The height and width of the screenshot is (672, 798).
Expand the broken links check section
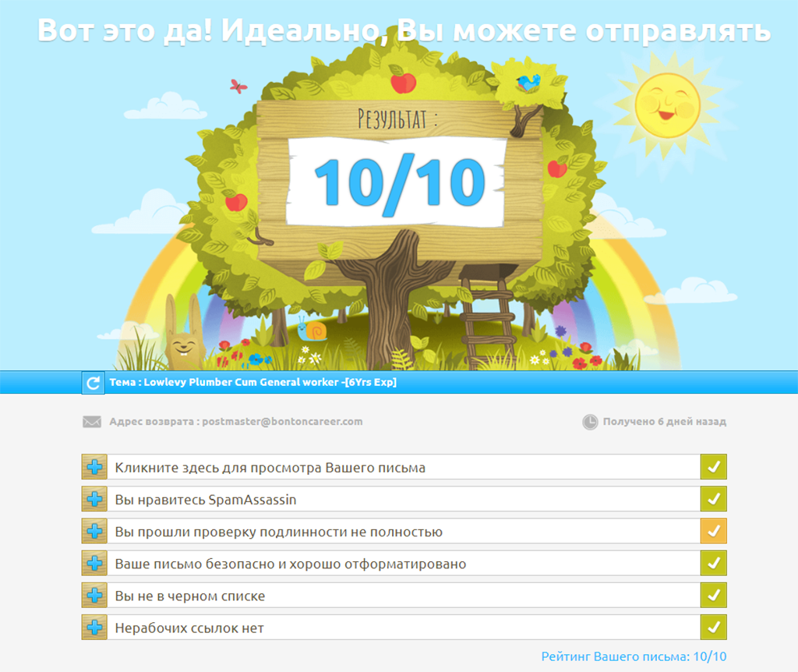coord(94,626)
